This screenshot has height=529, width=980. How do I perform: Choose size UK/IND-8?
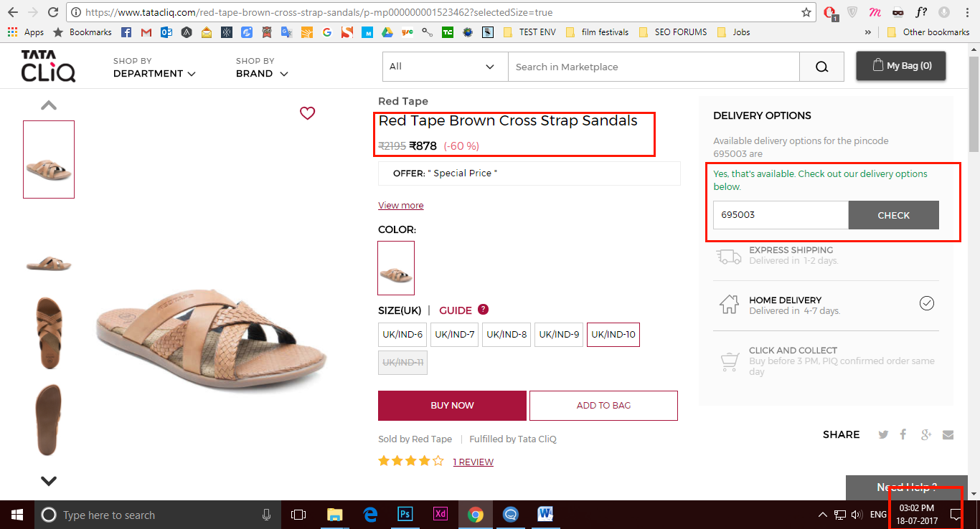click(x=507, y=335)
